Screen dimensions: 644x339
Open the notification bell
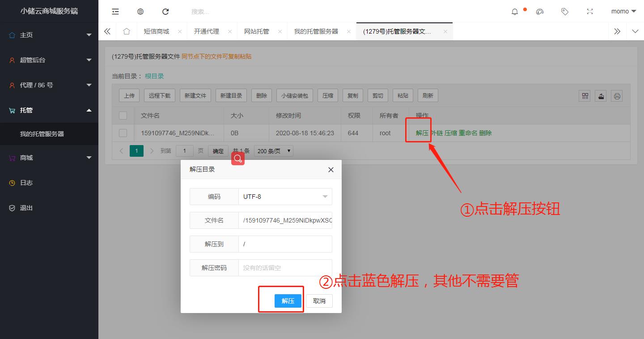(x=515, y=12)
